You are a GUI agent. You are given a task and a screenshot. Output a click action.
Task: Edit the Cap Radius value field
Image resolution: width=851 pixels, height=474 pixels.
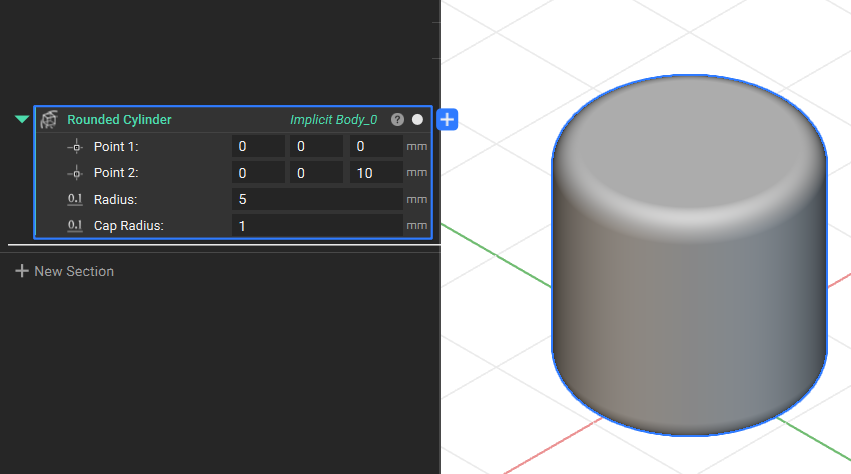coord(317,225)
